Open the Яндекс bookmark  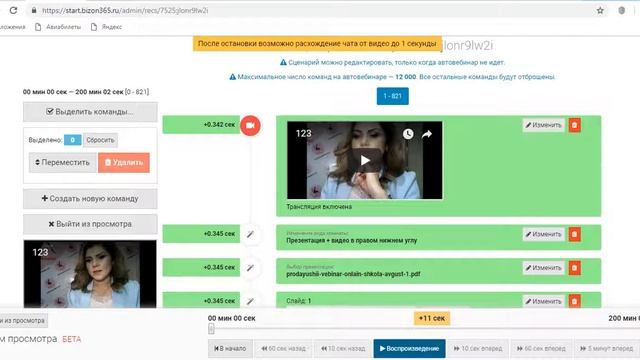106,27
